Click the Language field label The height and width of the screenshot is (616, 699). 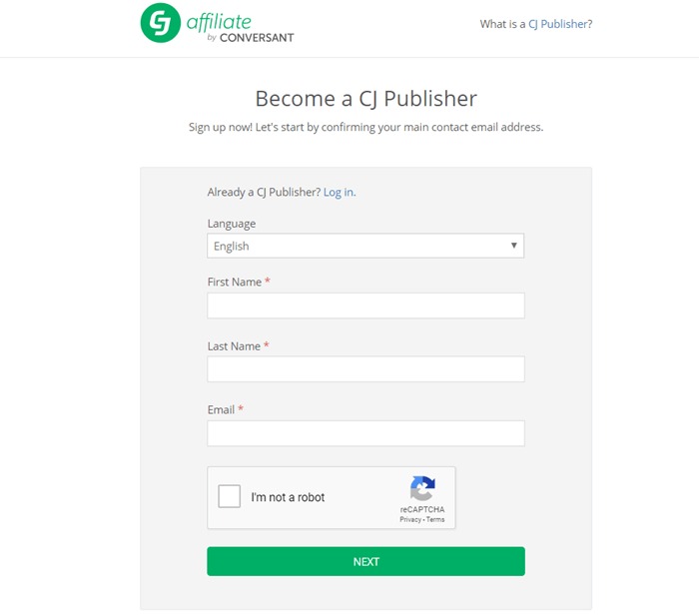pos(232,224)
